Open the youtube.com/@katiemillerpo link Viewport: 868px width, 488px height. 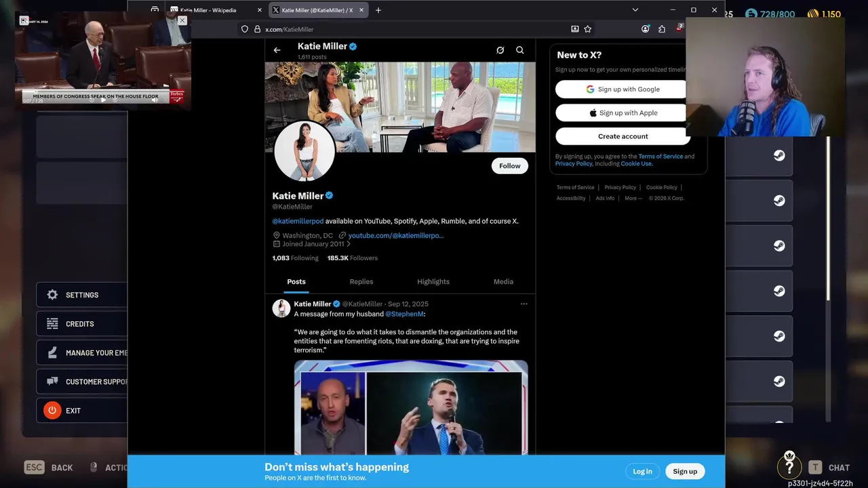[395, 235]
